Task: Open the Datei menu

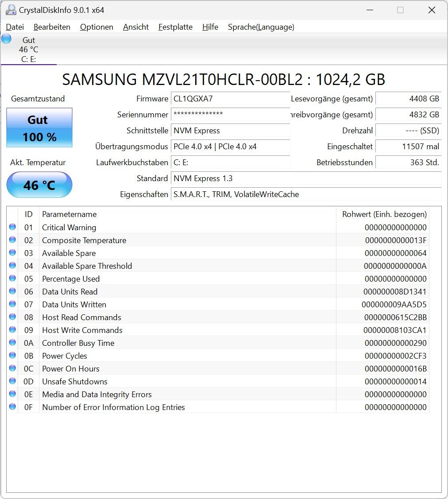Action: click(x=15, y=27)
